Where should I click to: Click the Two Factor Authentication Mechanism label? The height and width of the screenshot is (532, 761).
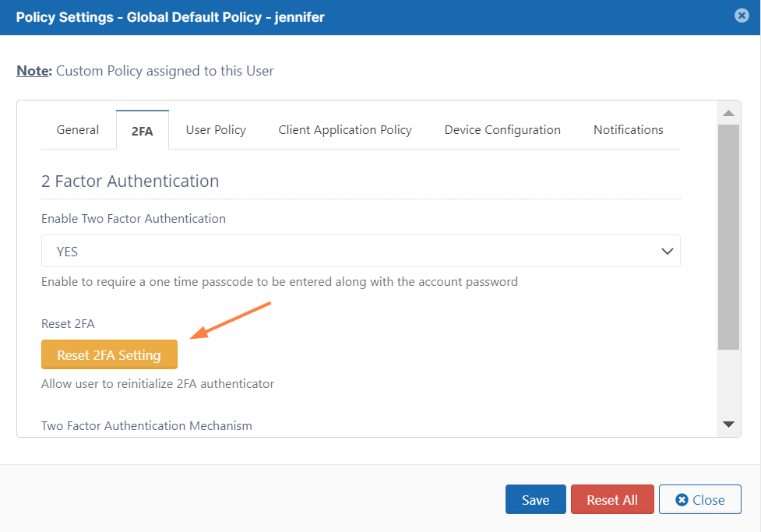point(146,426)
